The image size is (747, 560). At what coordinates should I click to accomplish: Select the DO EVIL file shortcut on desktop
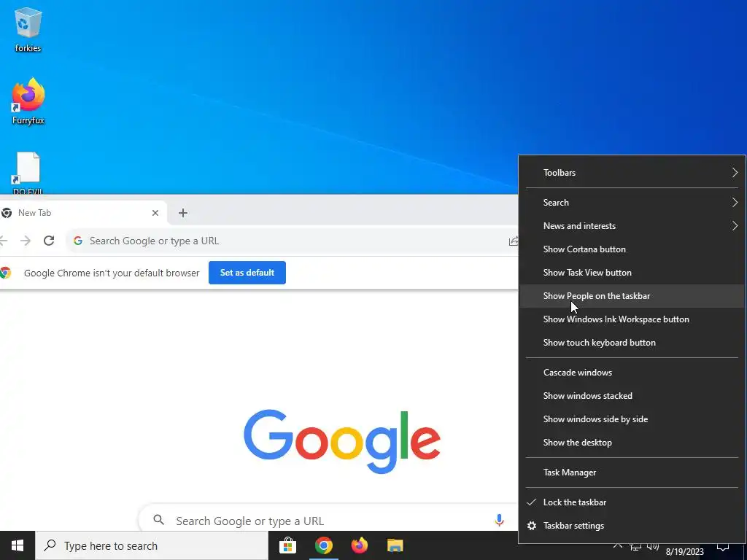[x=28, y=174]
